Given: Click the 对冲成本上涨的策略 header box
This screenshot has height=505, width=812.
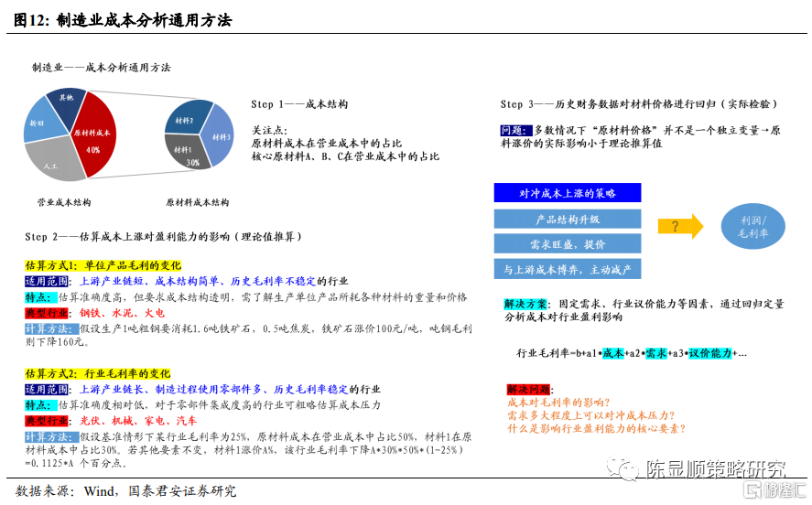Looking at the screenshot, I should click(567, 193).
